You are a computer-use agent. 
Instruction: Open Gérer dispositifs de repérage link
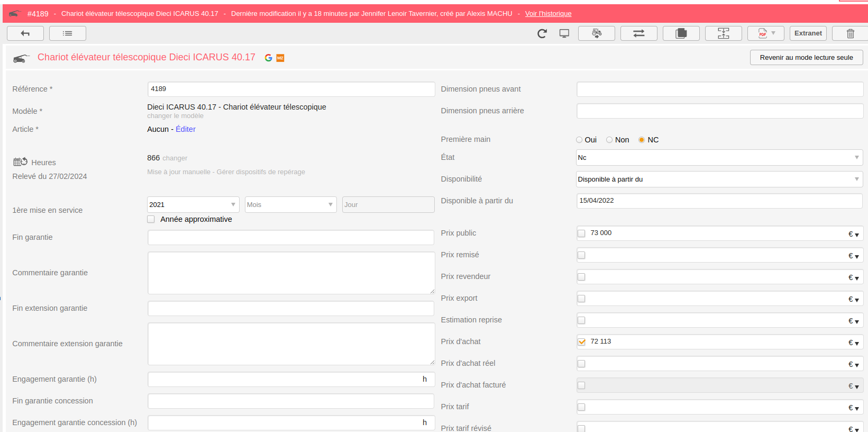pos(261,172)
